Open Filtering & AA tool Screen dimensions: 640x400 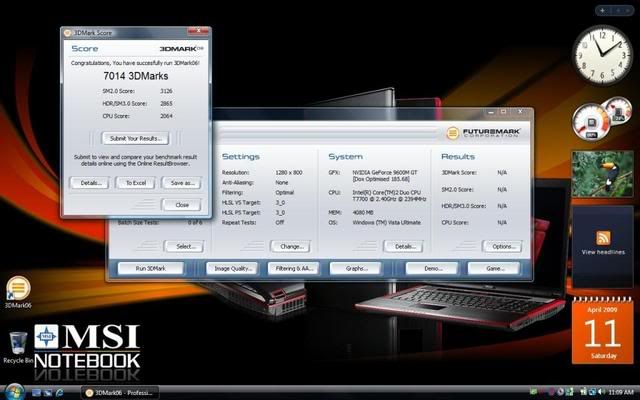pos(294,269)
